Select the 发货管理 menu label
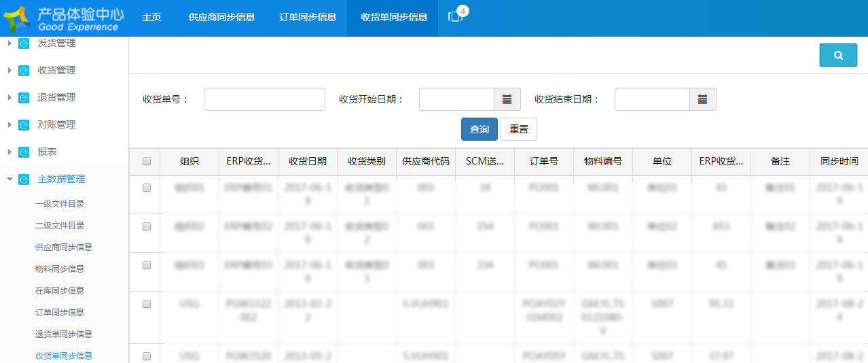The width and height of the screenshot is (868, 363). (x=56, y=44)
